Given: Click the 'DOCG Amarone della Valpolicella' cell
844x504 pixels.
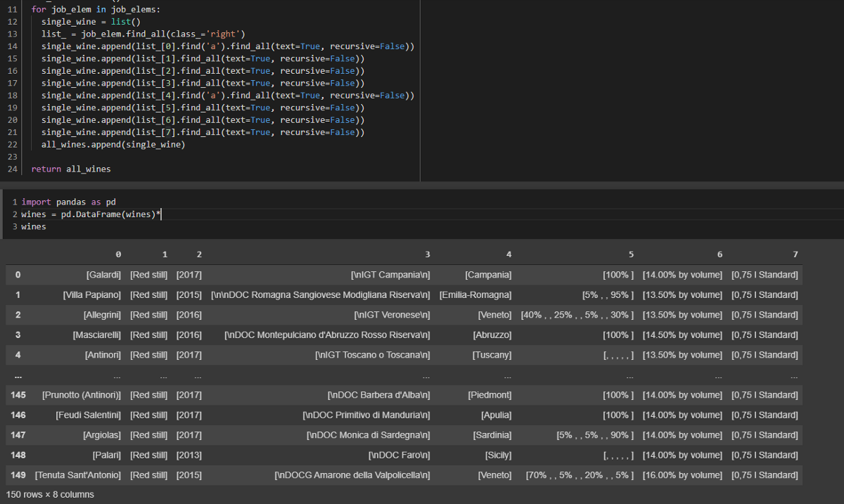Looking at the screenshot, I should pyautogui.click(x=352, y=475).
